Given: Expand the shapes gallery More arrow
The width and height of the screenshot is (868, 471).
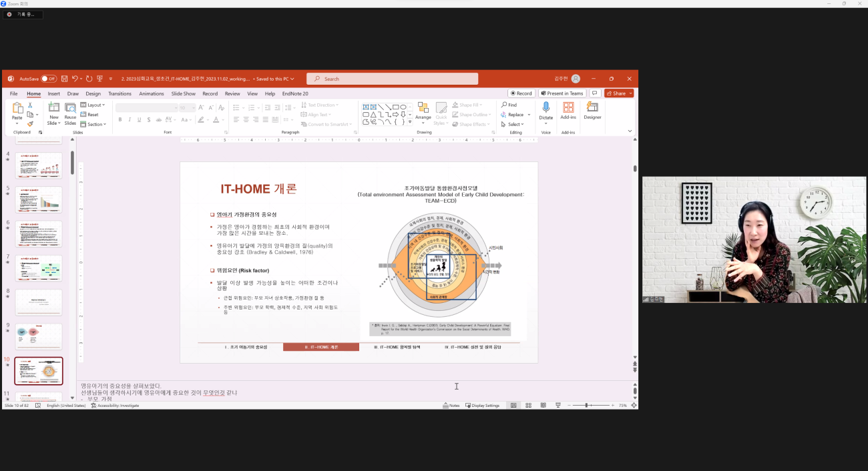Looking at the screenshot, I should [411, 123].
